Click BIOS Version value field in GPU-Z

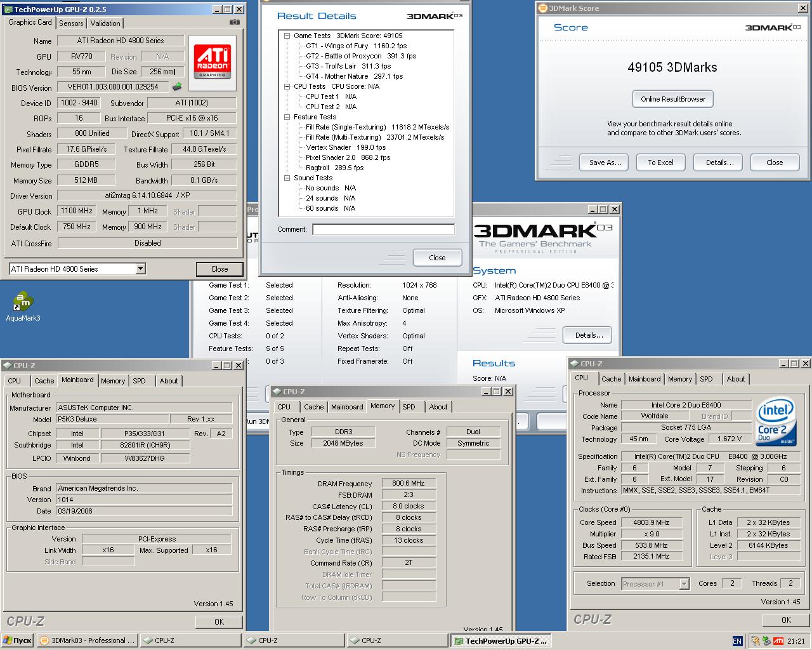tap(114, 87)
